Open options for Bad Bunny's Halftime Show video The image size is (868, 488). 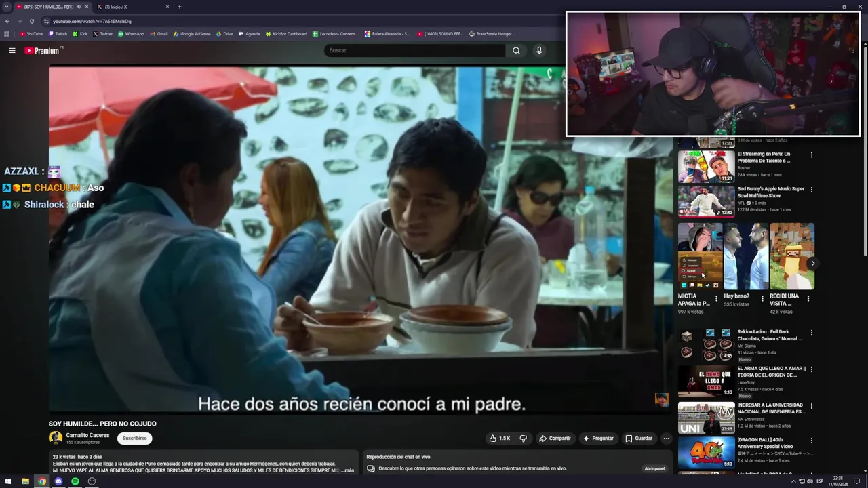tap(811, 190)
